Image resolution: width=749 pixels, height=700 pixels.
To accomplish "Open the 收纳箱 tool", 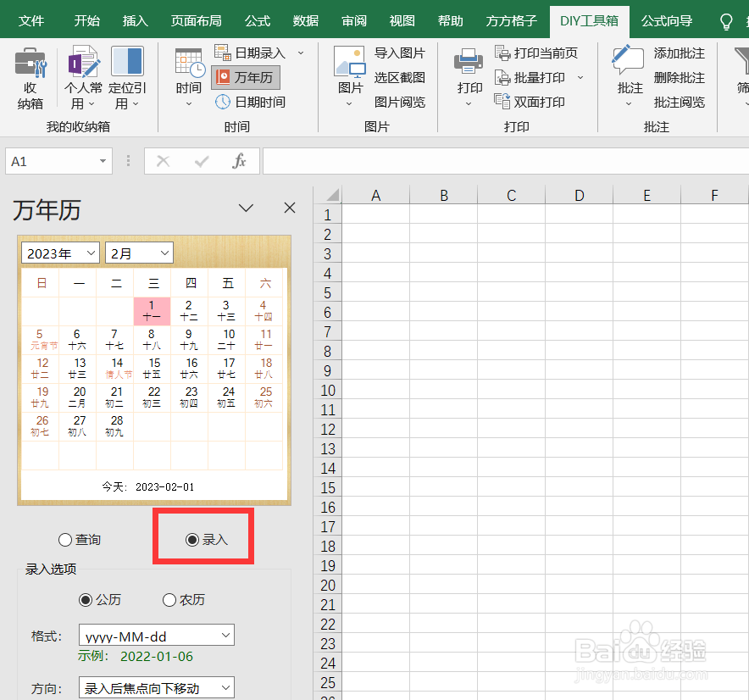I will coord(30,76).
